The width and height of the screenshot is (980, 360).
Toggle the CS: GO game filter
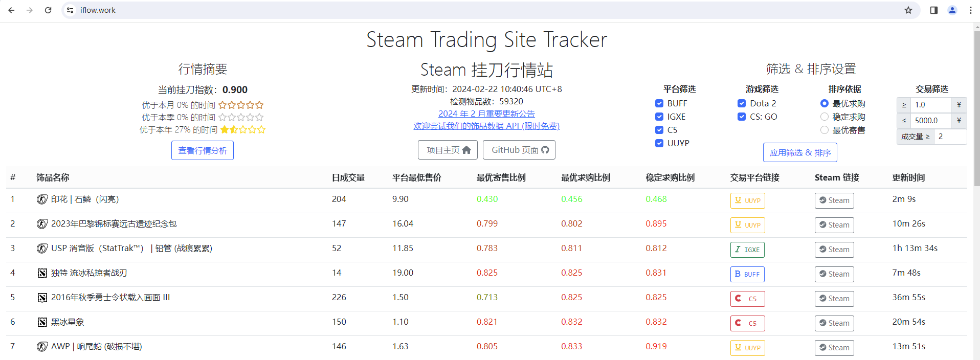click(x=742, y=117)
